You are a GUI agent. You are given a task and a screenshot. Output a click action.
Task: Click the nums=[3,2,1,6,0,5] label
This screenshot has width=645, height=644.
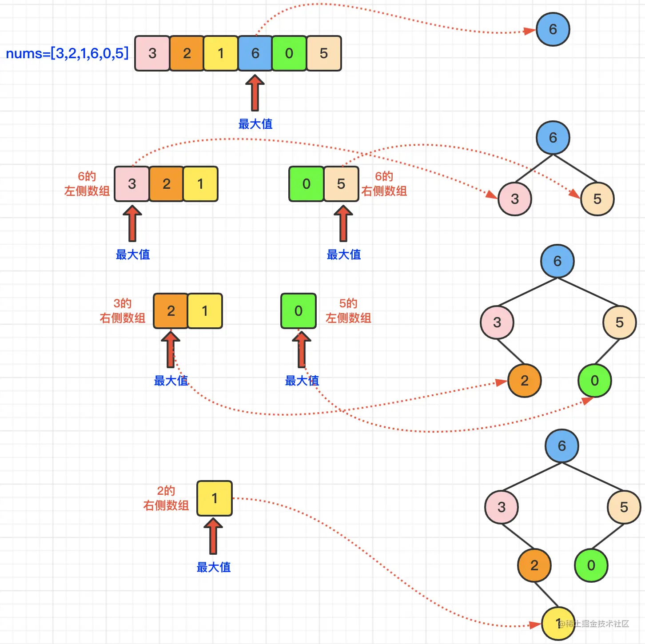pos(67,54)
